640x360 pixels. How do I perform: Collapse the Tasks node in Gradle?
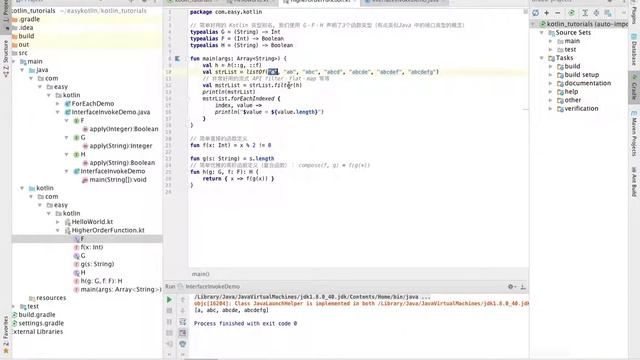(542, 58)
